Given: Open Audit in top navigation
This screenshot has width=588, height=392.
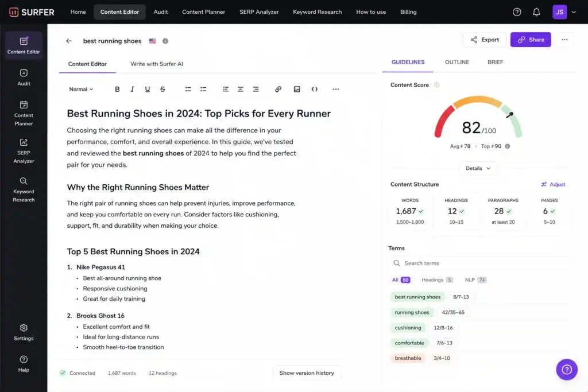Looking at the screenshot, I should 161,12.
